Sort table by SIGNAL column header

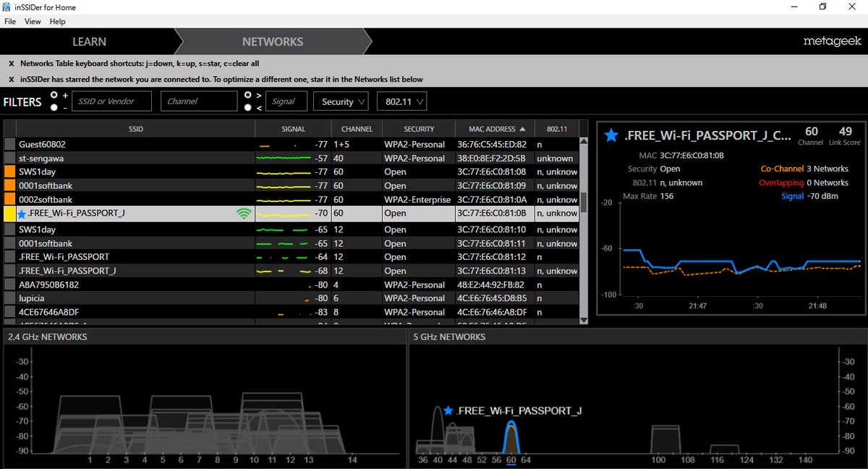tap(293, 129)
